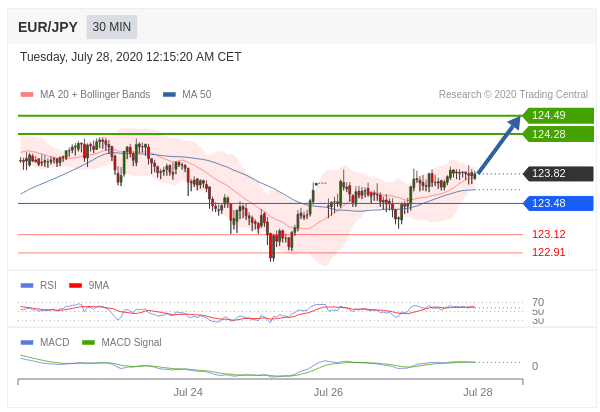The height and width of the screenshot is (412, 600).
Task: Click the blue MACD legend marker
Action: point(27,342)
